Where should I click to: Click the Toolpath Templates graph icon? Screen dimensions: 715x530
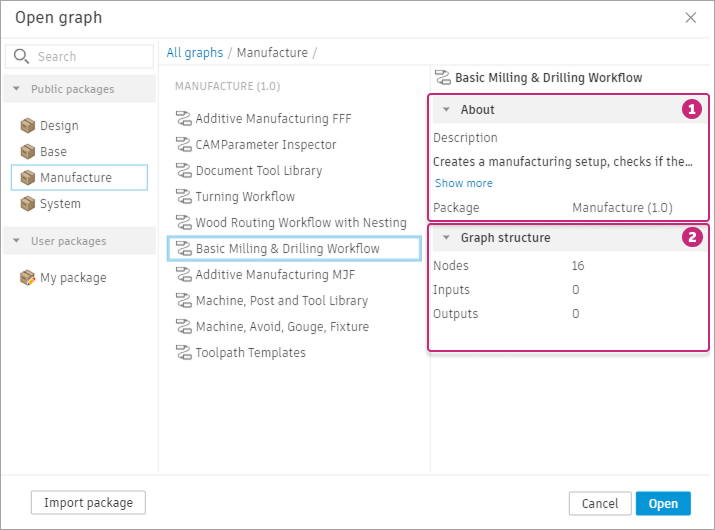point(184,353)
